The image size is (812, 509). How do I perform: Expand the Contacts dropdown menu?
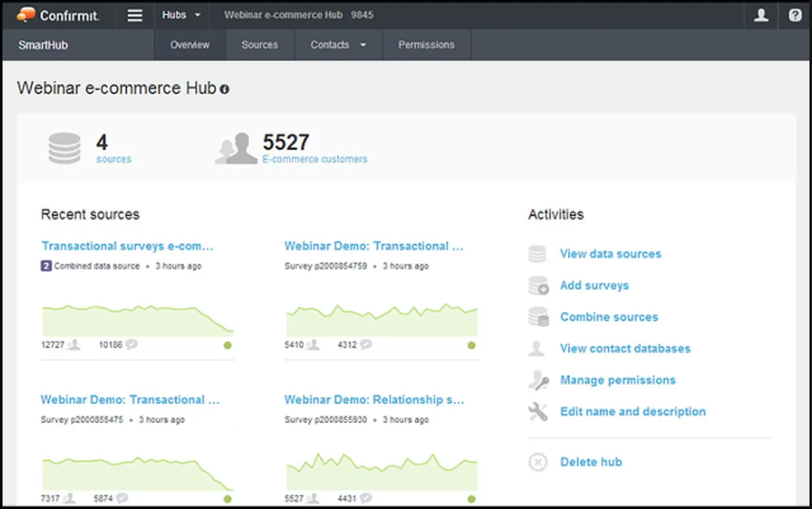coord(338,45)
